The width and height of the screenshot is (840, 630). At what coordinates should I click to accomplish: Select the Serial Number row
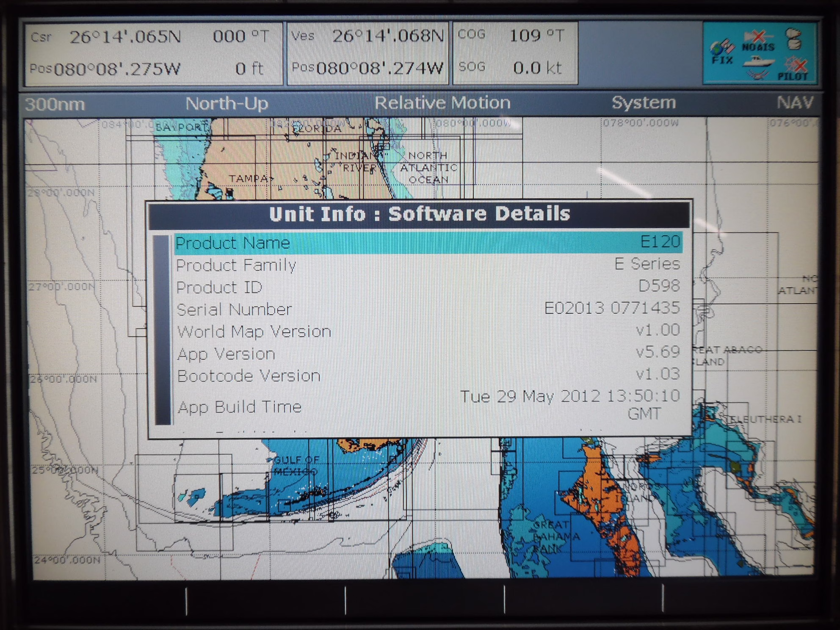pyautogui.click(x=428, y=309)
